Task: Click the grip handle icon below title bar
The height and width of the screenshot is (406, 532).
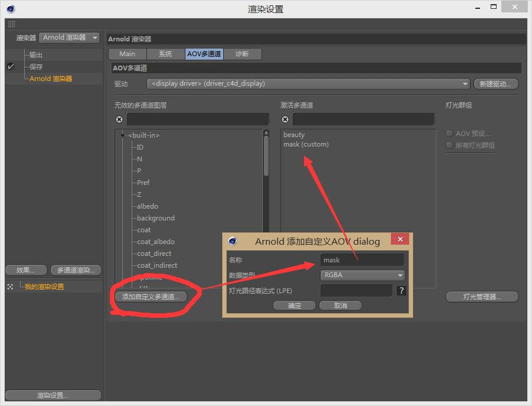Action: pyautogui.click(x=11, y=24)
